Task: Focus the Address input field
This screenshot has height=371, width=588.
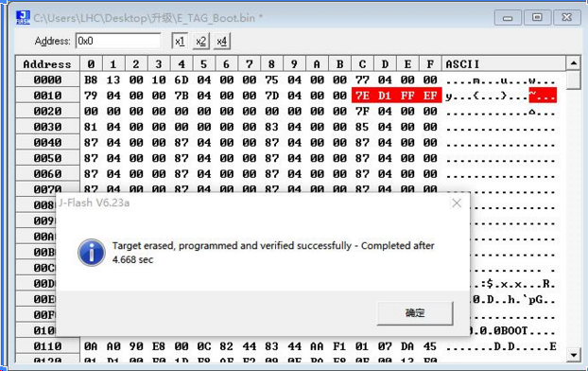Action: [x=118, y=41]
